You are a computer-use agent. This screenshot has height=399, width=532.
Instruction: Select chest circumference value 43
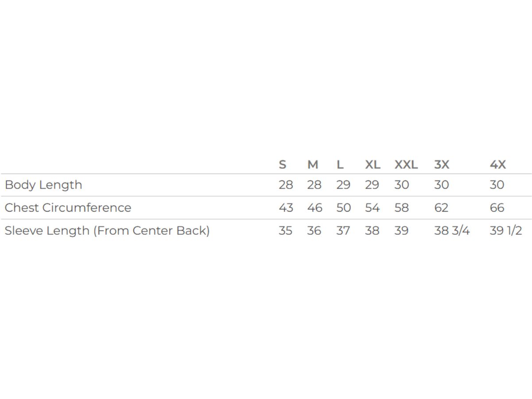(286, 208)
